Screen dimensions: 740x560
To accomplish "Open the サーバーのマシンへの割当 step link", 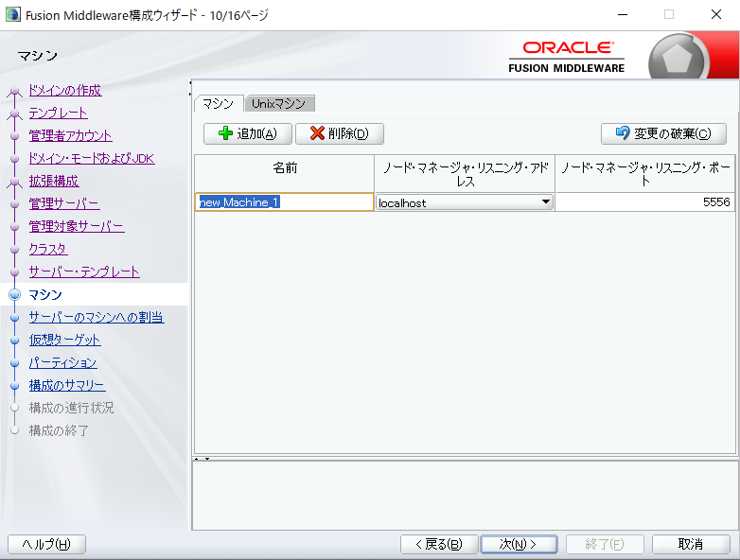I will [96, 317].
